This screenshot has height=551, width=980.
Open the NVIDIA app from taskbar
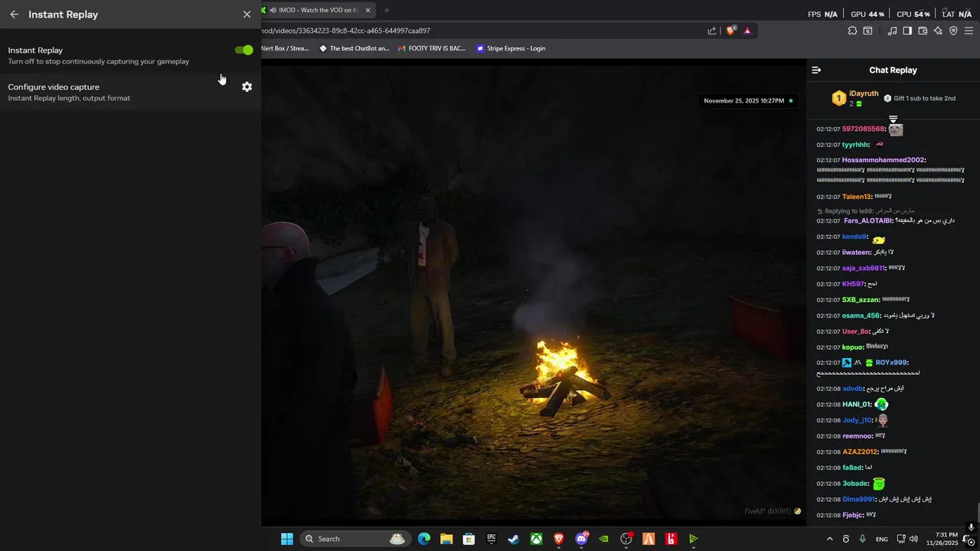click(604, 539)
